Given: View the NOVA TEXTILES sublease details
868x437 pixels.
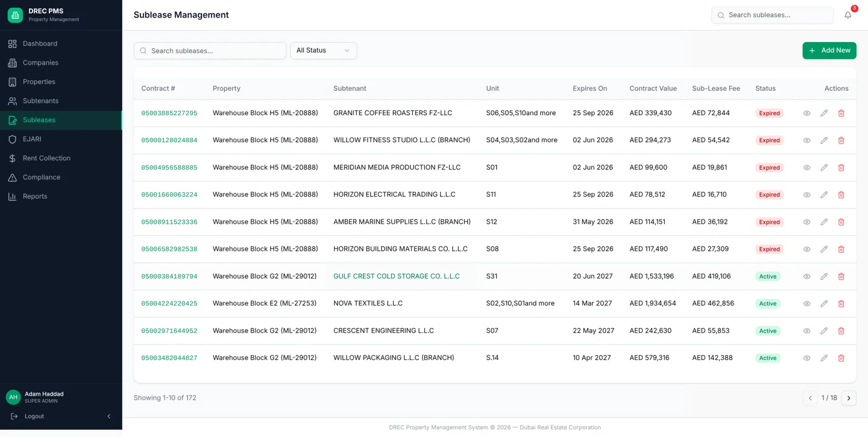Looking at the screenshot, I should (x=807, y=304).
